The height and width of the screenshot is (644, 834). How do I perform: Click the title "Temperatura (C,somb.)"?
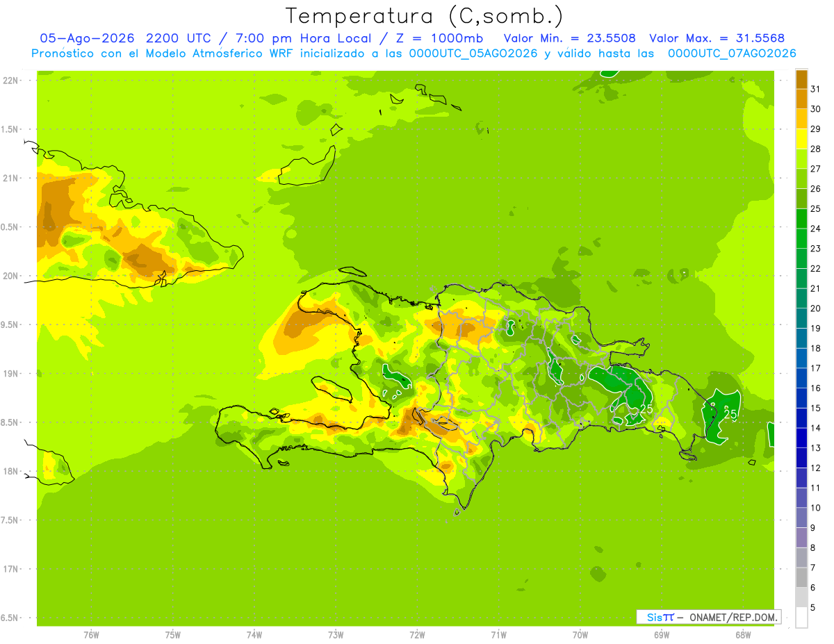[x=424, y=16]
